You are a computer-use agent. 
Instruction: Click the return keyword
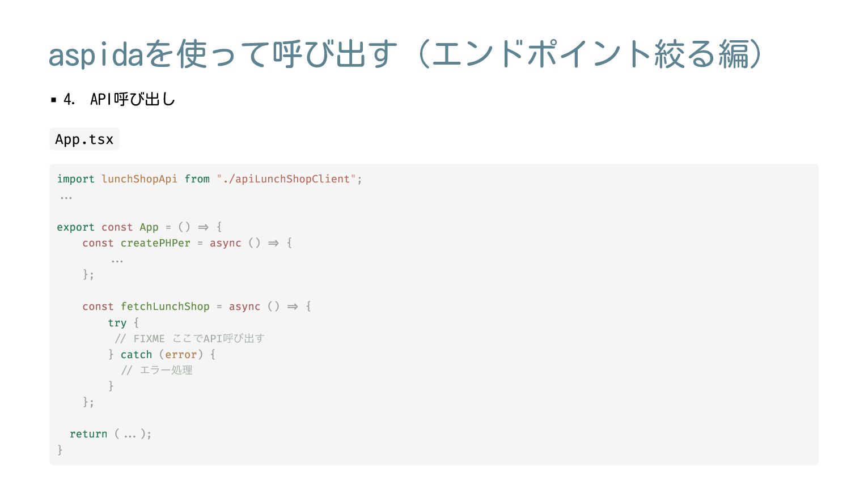coord(88,434)
